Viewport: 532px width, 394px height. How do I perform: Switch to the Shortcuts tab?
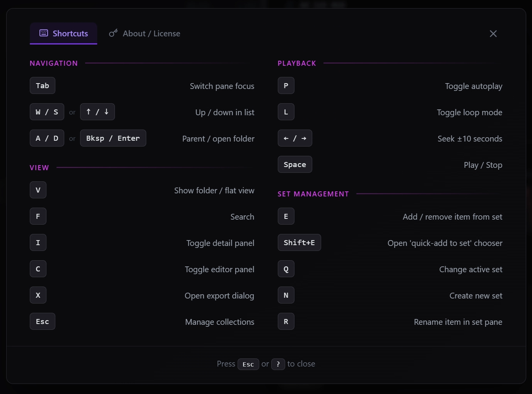click(x=63, y=34)
